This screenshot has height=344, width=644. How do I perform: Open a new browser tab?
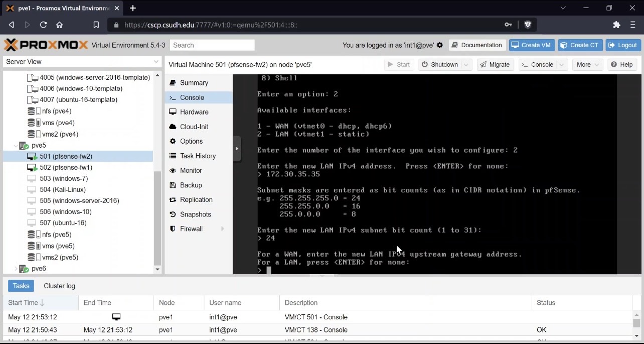pyautogui.click(x=133, y=8)
